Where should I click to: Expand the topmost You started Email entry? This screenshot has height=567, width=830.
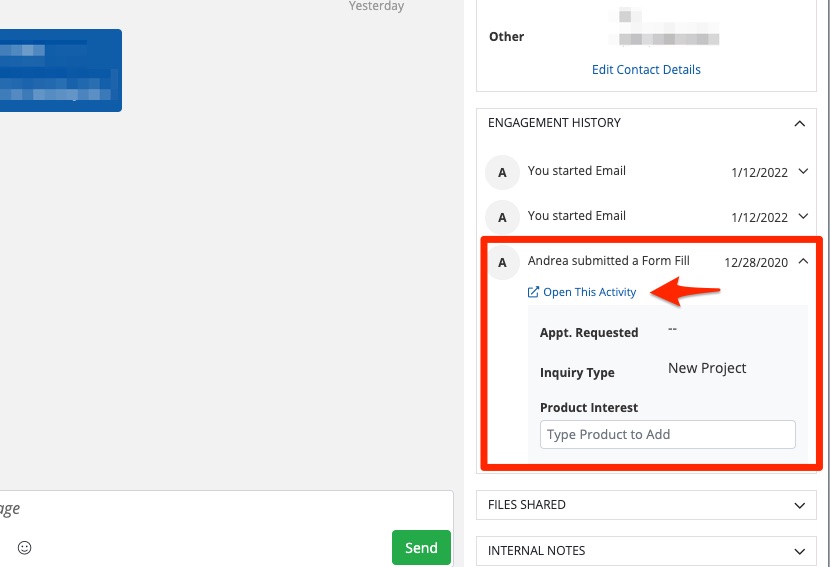coord(803,172)
